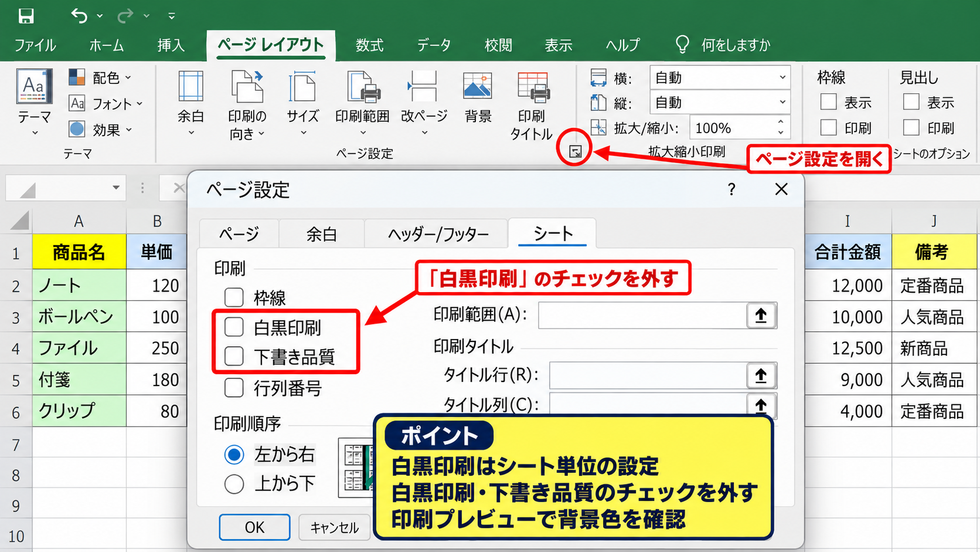Toggle the 見出し 印刷 ribbon checkbox
980x552 pixels.
click(x=911, y=127)
